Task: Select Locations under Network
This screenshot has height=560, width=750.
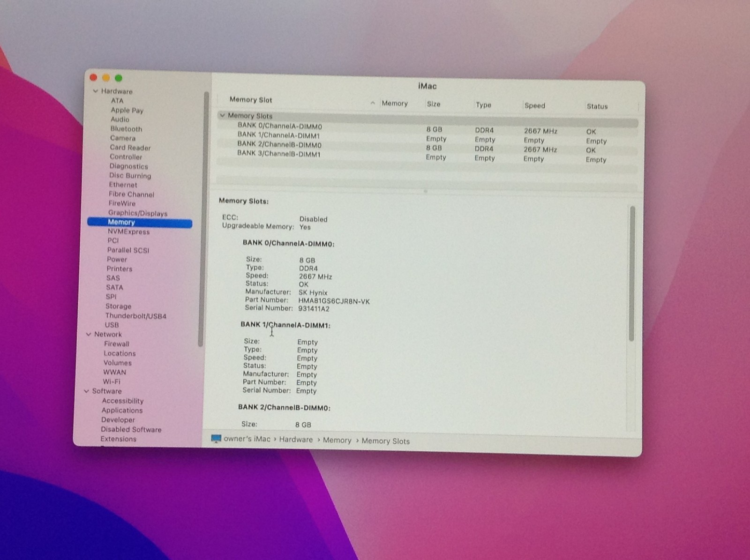Action: (x=120, y=353)
